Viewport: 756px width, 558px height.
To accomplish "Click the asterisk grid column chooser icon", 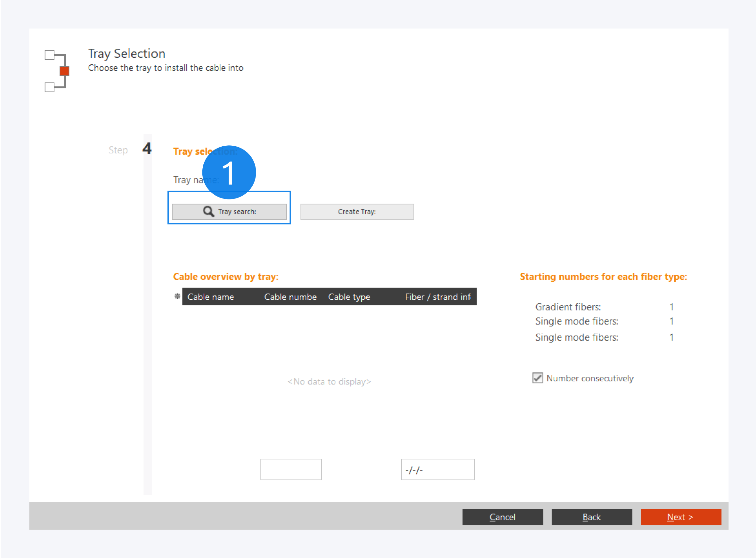I will click(x=177, y=296).
